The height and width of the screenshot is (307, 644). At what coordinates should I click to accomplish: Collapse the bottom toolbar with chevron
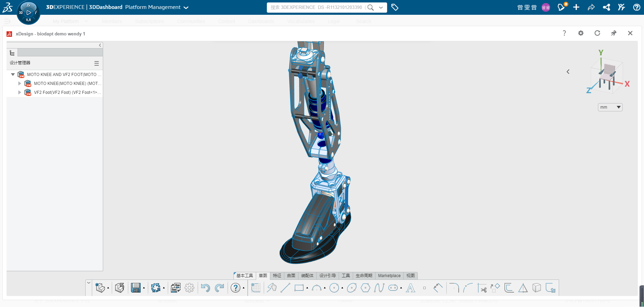pyautogui.click(x=89, y=283)
